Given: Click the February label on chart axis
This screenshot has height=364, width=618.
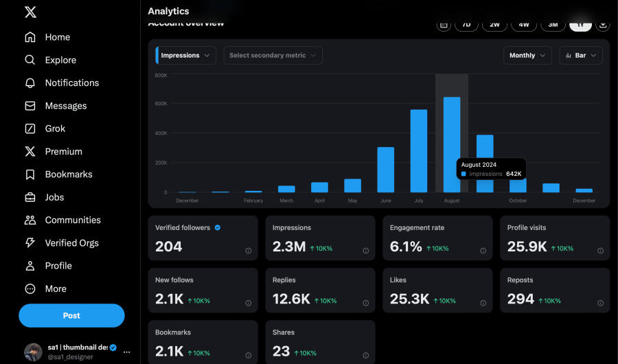Looking at the screenshot, I should (x=253, y=201).
